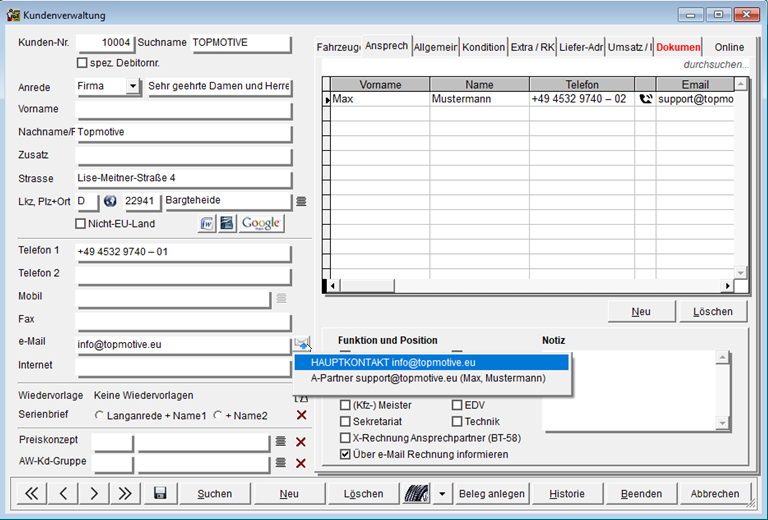
Task: Save customer with the floppy disk icon
Action: click(x=160, y=494)
